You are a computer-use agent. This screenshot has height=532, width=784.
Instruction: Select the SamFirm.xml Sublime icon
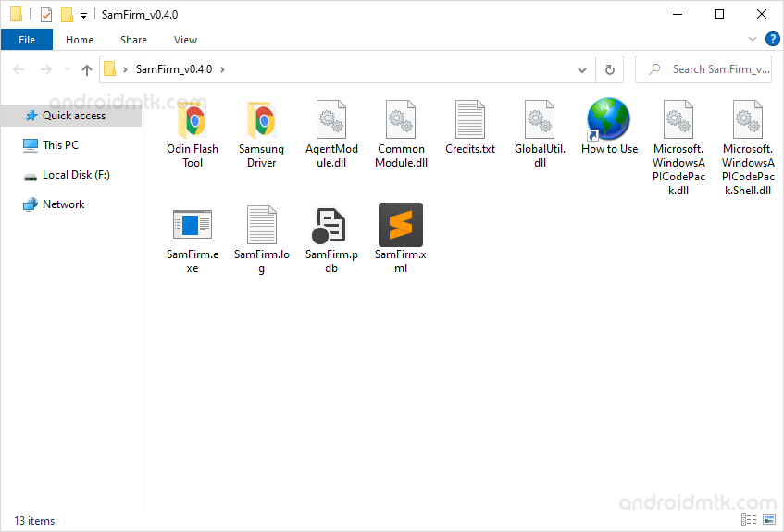401,225
